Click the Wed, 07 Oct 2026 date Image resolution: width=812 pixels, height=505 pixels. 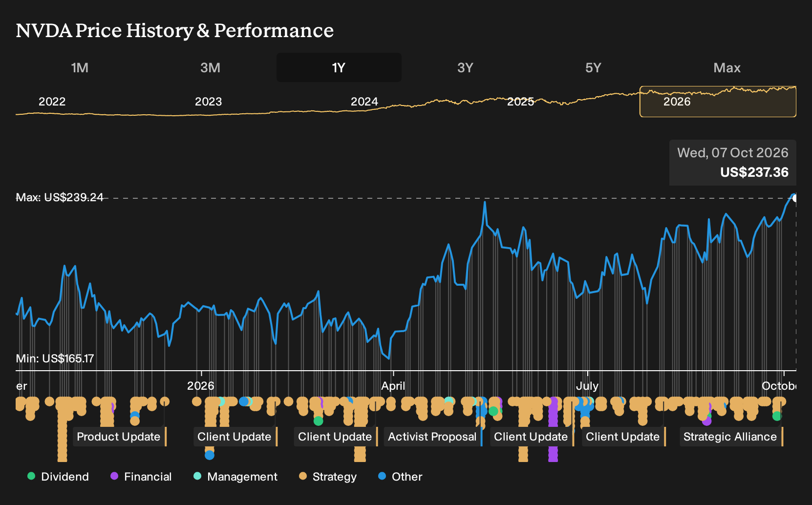click(733, 153)
